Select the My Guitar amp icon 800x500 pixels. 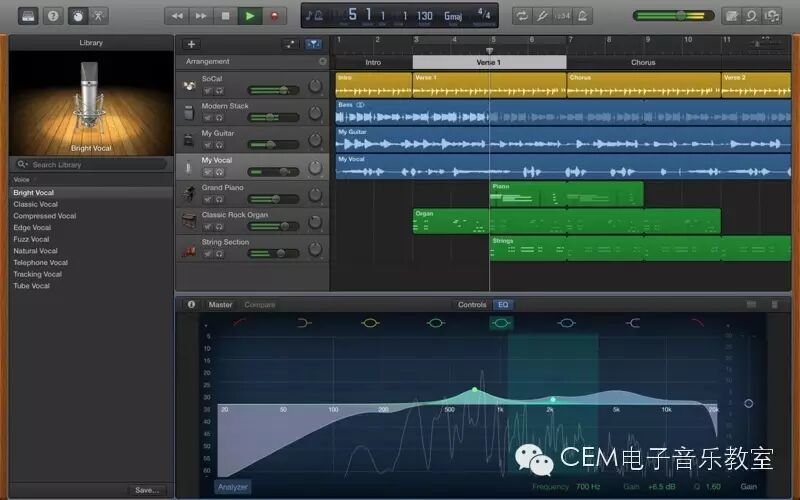189,140
